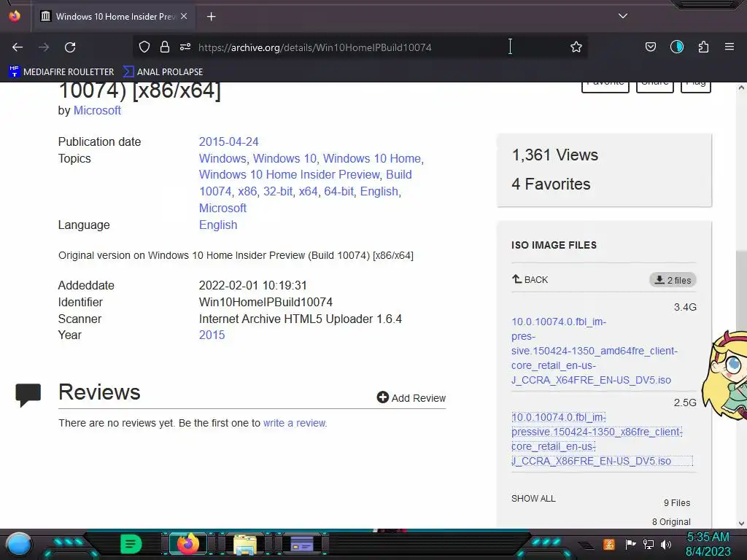
Task: Follow the write a review link
Action: point(295,423)
